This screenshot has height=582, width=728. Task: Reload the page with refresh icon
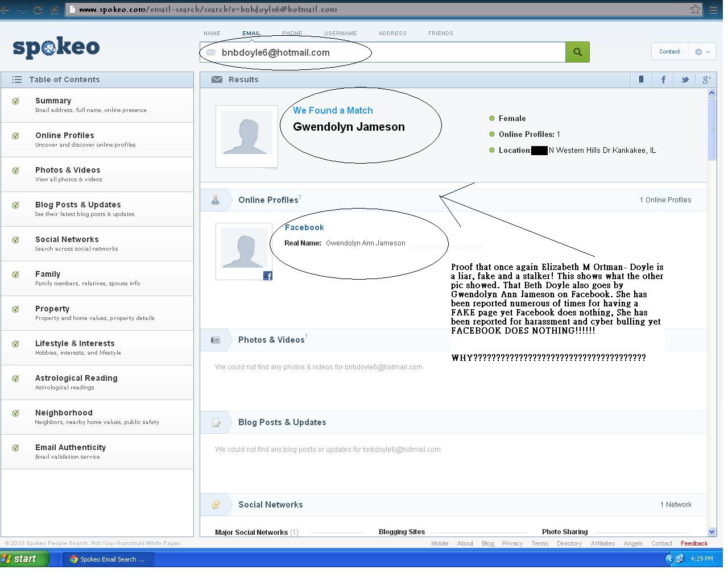point(38,10)
